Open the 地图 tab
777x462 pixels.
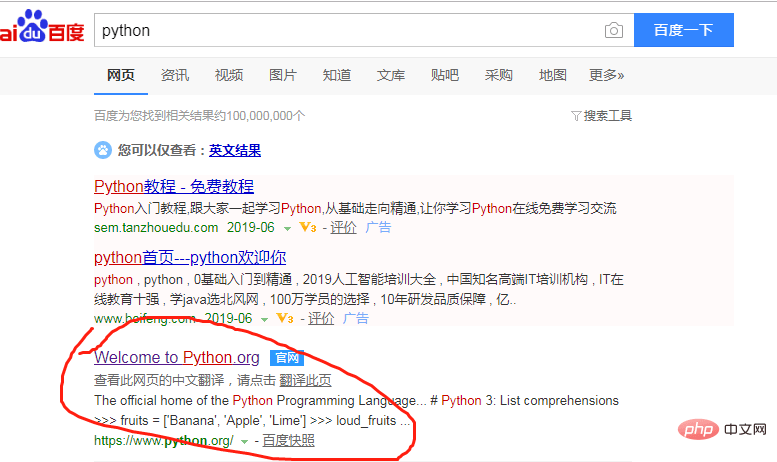pyautogui.click(x=553, y=75)
